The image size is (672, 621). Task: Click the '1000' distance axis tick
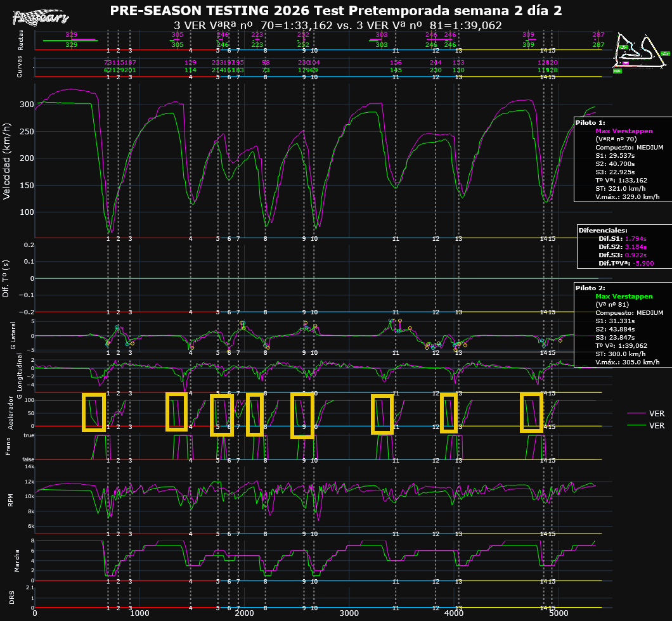[x=139, y=613]
